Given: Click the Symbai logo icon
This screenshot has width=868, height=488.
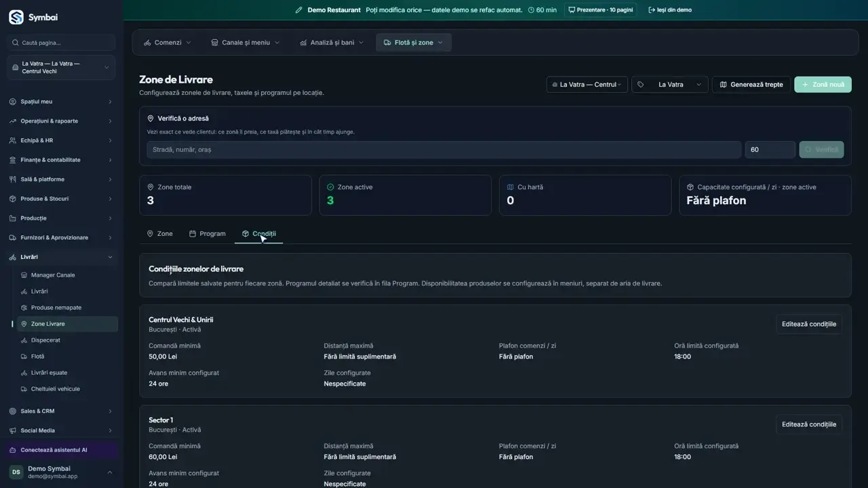Looking at the screenshot, I should 16,18.
